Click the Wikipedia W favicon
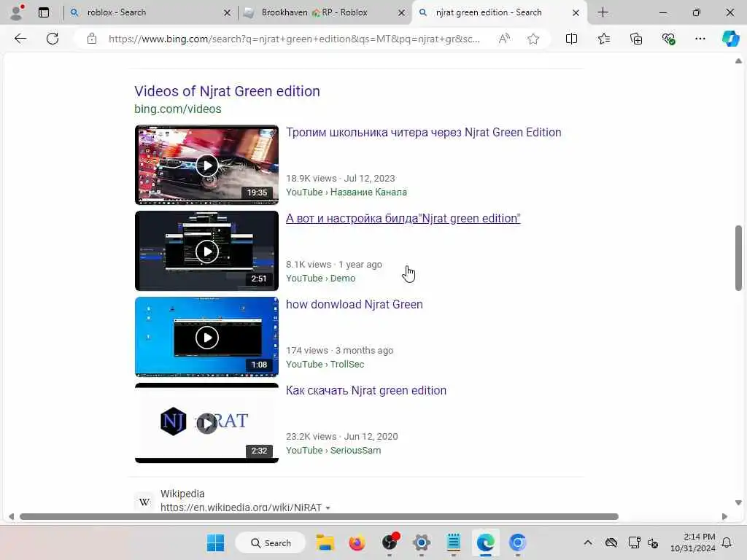Screen dimensions: 747x560 [144, 502]
